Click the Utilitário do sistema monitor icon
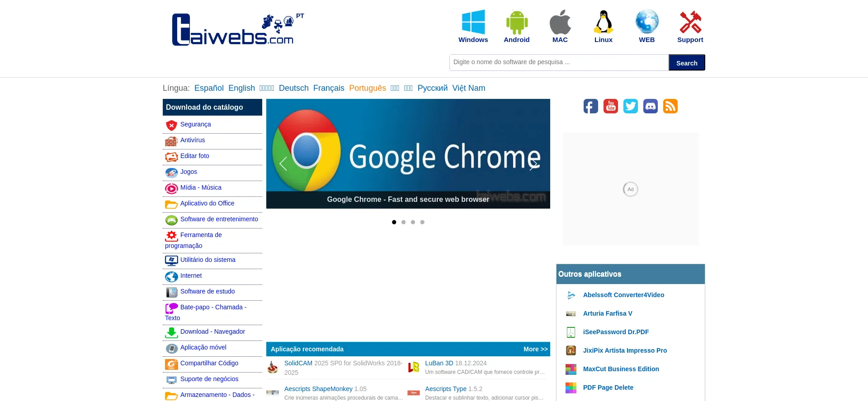 click(x=171, y=261)
